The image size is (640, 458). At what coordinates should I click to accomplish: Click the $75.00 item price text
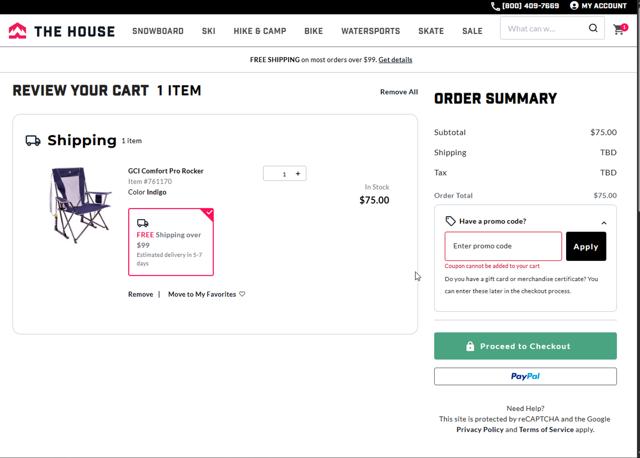point(374,200)
